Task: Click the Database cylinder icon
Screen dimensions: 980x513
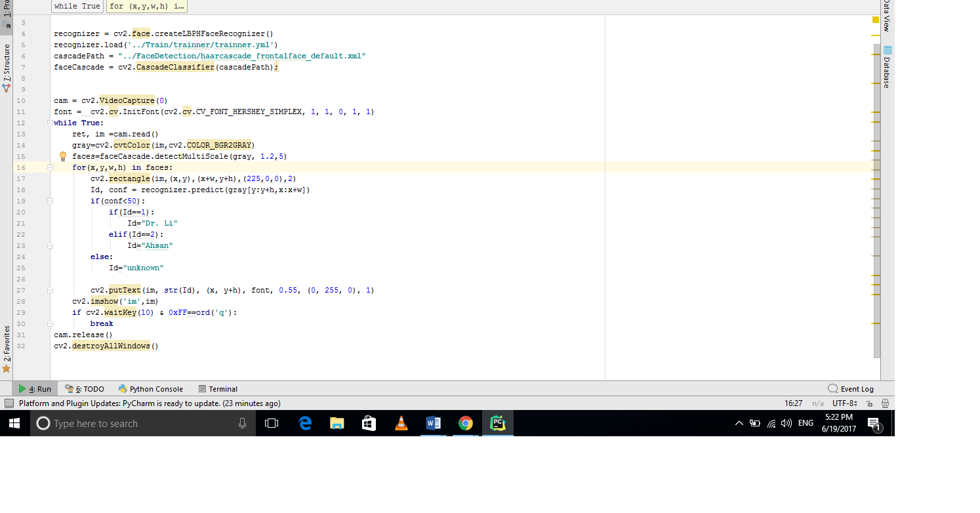Action: tap(887, 50)
